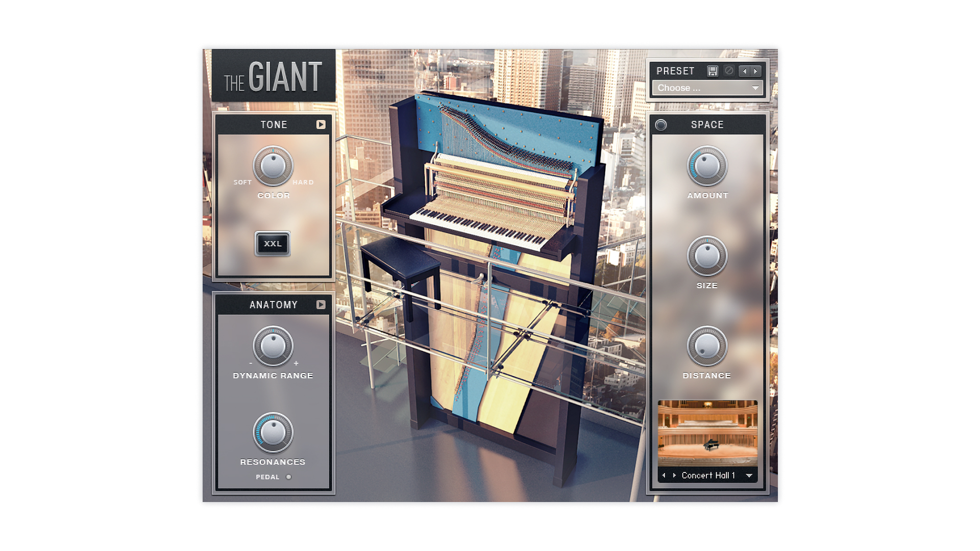Go to previous preset with left arrow
Viewport: 980px width, 551px height.
[x=745, y=71]
